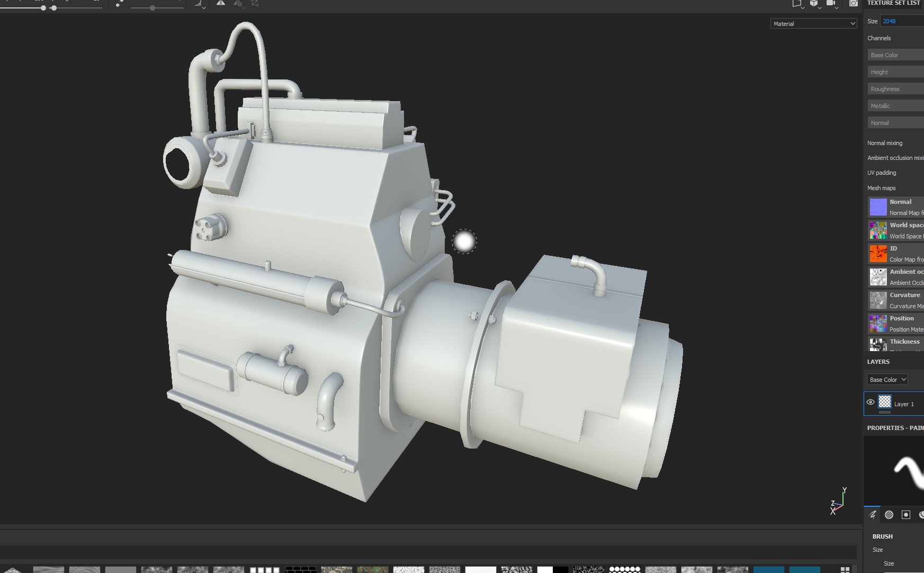Viewport: 924px width, 573px height.
Task: Click the Channels label
Action: click(x=879, y=38)
